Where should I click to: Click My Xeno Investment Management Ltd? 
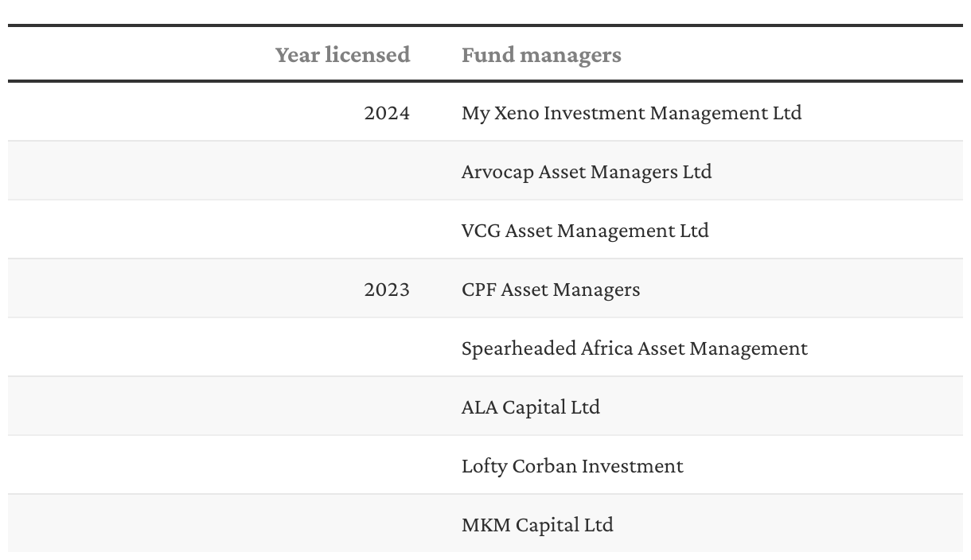(x=631, y=113)
